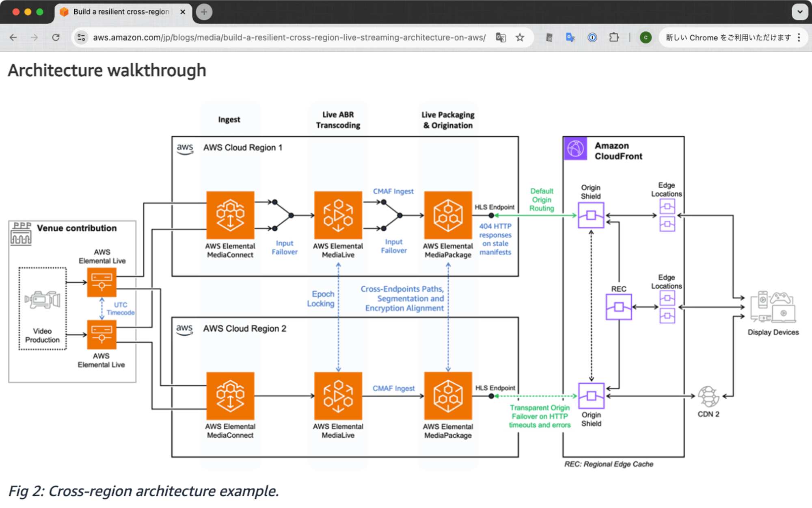Click the AWS Cloud Region 2 label
This screenshot has height=508, width=812.
[x=244, y=328]
